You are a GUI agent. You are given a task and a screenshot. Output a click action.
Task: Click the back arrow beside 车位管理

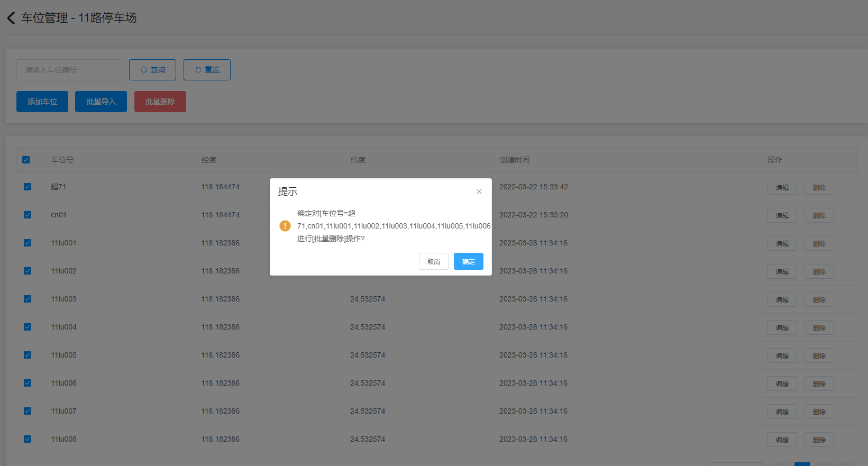click(11, 18)
